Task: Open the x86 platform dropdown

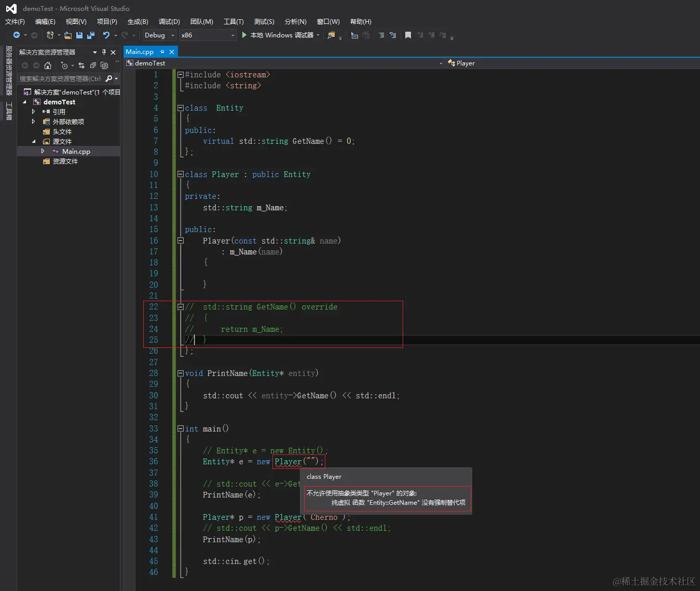Action: 208,35
